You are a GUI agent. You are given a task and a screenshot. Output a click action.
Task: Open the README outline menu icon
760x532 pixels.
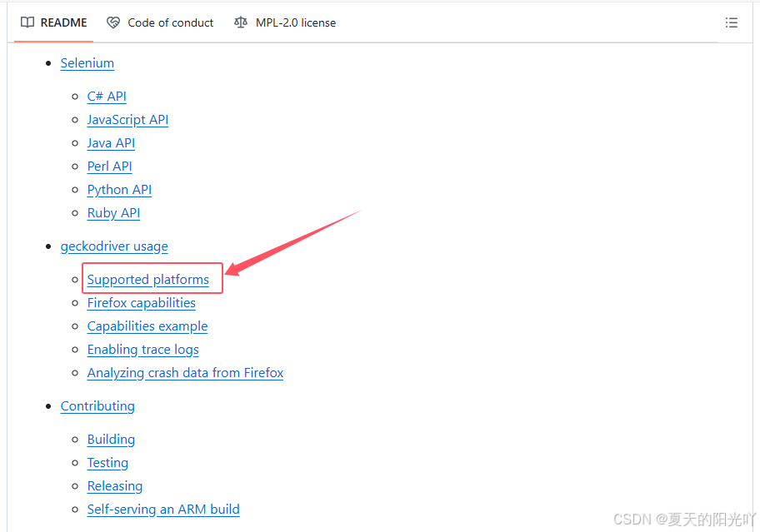point(731,22)
